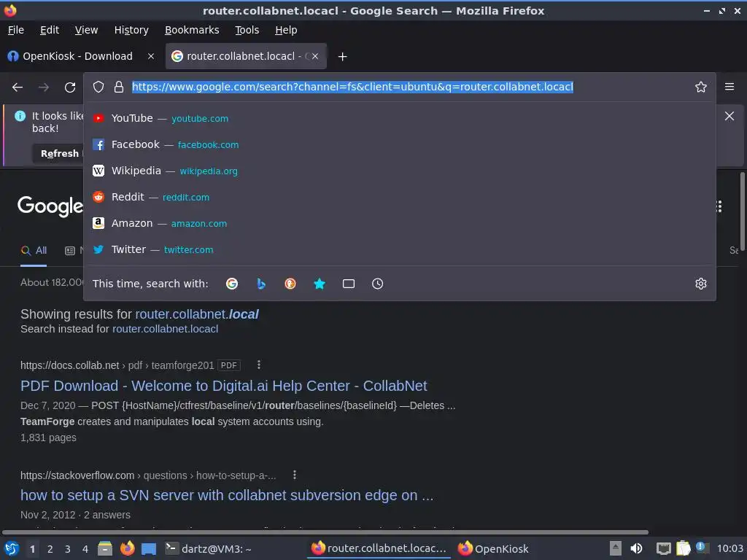Open options for docs.collab.net result
Screen dimensions: 747x560
click(259, 365)
